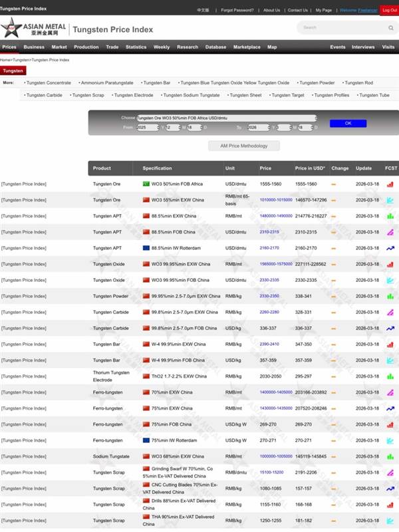Open the From month dropdown
Screen dimensions: 399x532
[172, 127]
